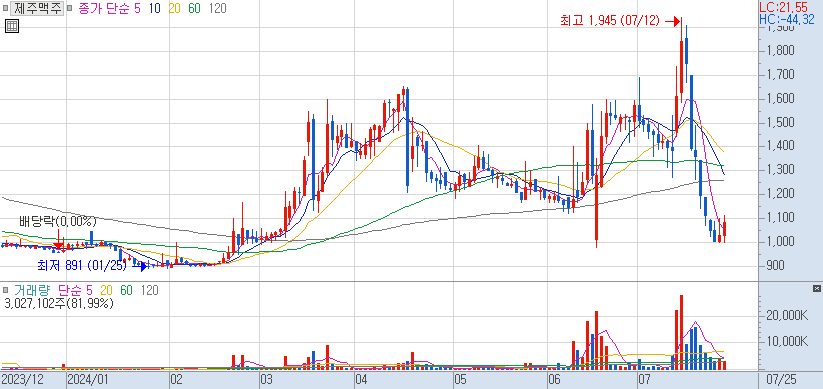Click the 06 month axis label
This screenshot has width=823, height=389.
click(x=553, y=379)
